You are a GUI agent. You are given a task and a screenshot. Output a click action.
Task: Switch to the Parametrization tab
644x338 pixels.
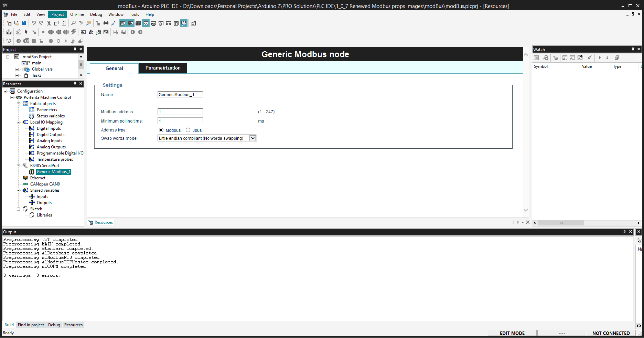point(163,68)
